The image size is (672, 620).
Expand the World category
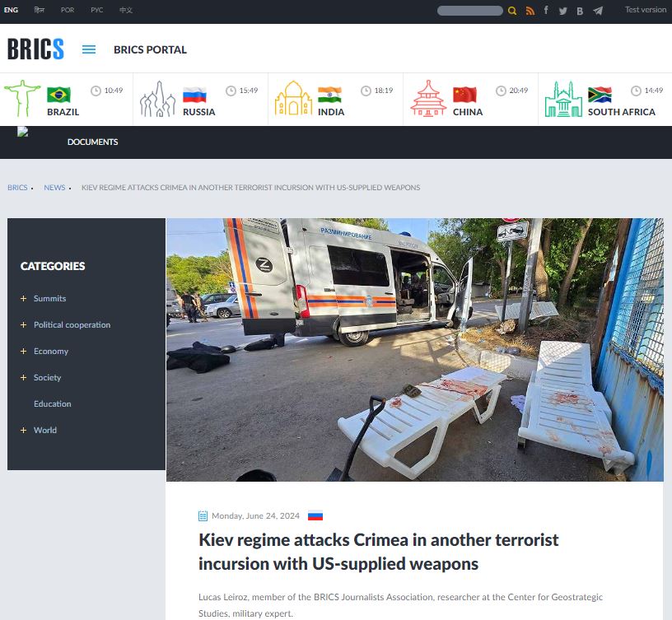point(24,431)
